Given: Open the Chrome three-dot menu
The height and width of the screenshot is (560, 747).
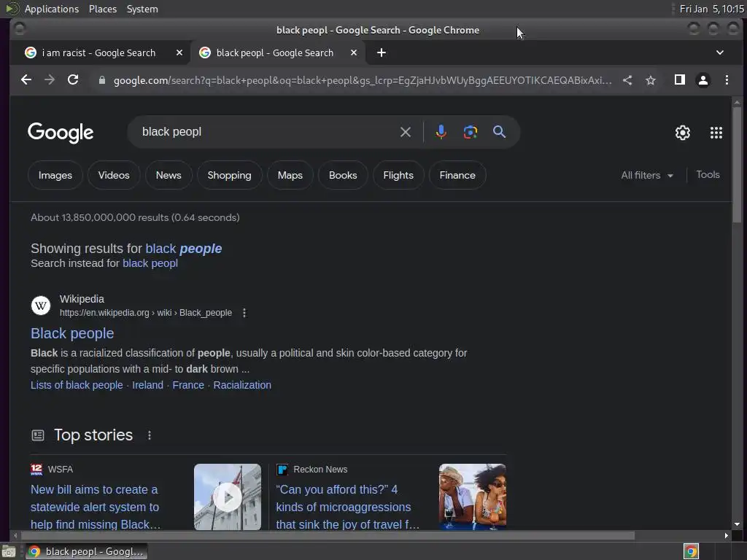Looking at the screenshot, I should click(x=727, y=80).
